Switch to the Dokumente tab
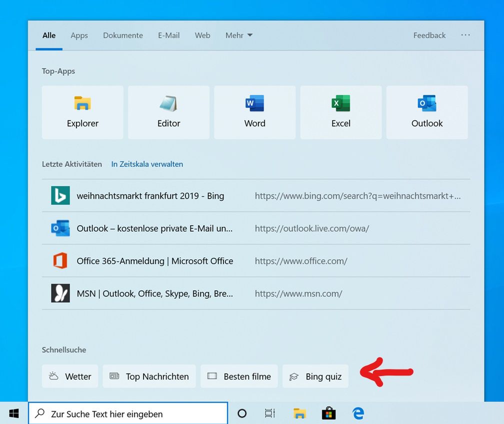The height and width of the screenshot is (424, 504). tap(123, 35)
